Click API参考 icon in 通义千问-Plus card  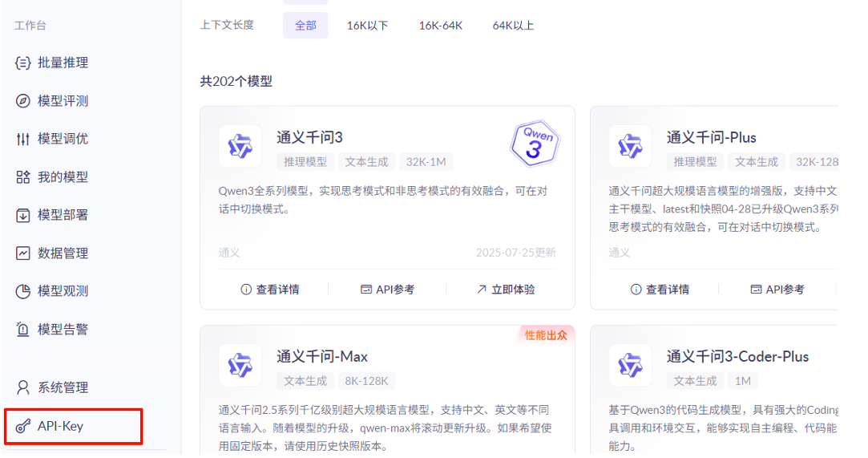(x=756, y=290)
